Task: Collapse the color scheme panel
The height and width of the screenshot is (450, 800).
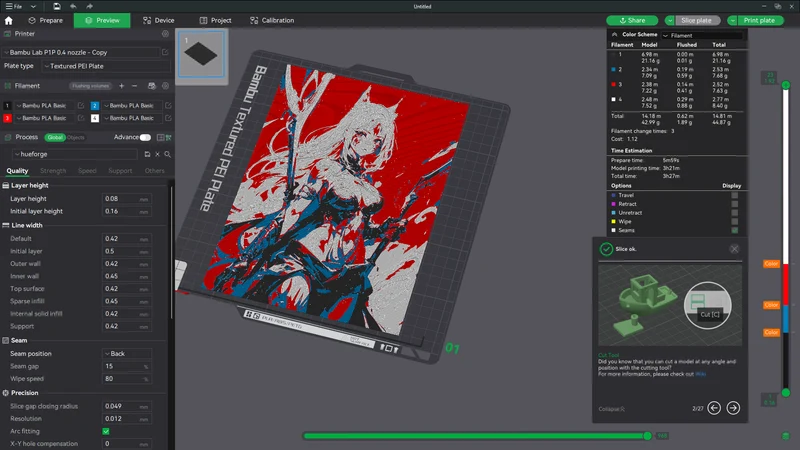Action: tap(614, 35)
